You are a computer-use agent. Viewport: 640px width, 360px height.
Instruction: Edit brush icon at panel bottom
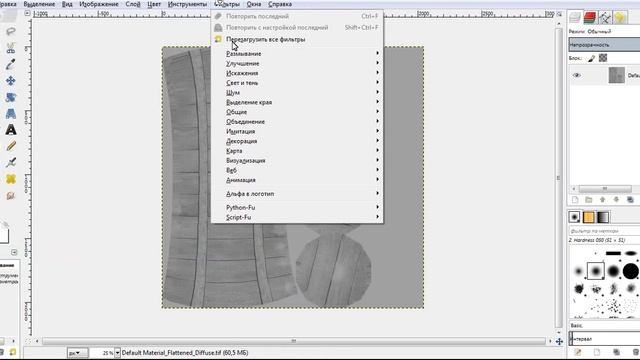point(578,352)
